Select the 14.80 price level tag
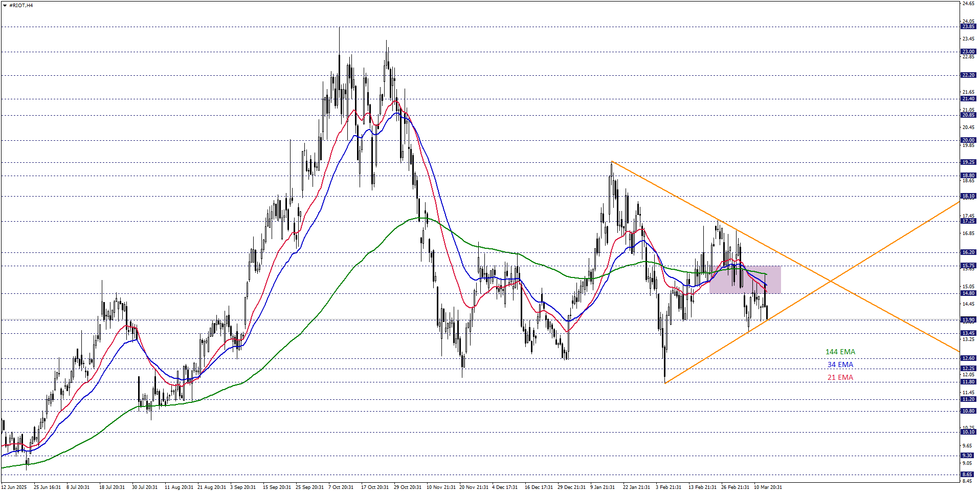Screen dimensions: 980x493 pyautogui.click(x=968, y=293)
